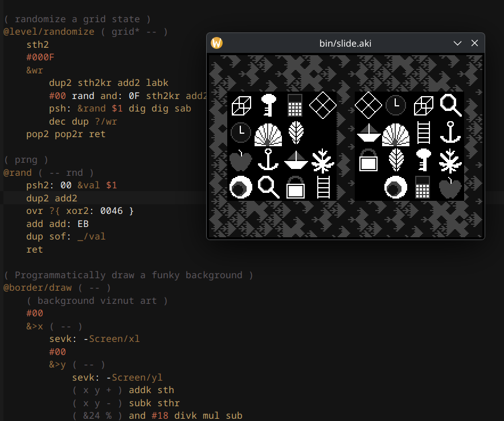Select the cube tile in left grid
This screenshot has width=504, height=421.
(241, 106)
